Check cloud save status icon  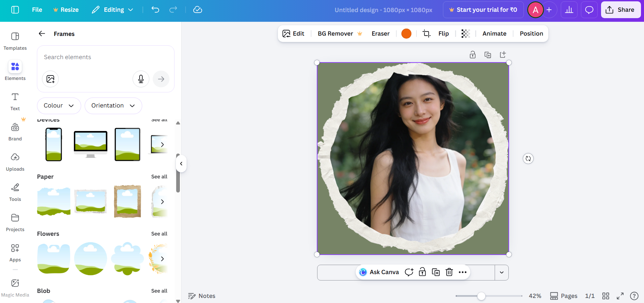point(198,10)
